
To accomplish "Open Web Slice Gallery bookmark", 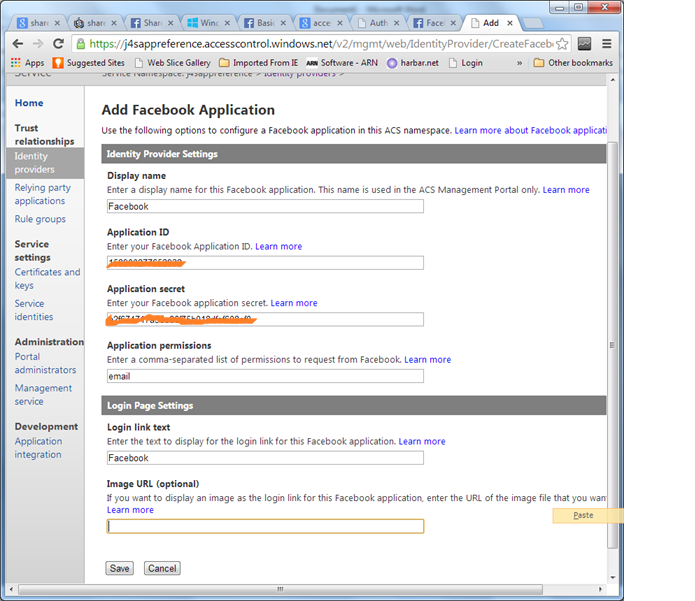I will (173, 63).
